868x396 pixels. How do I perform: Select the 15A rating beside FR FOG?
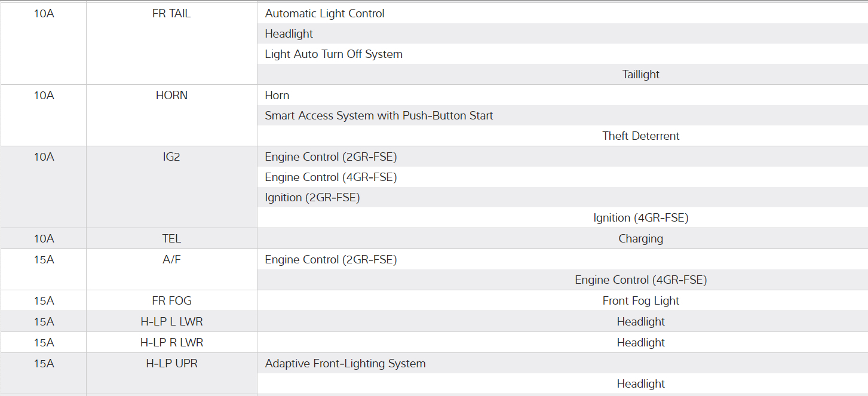44,300
